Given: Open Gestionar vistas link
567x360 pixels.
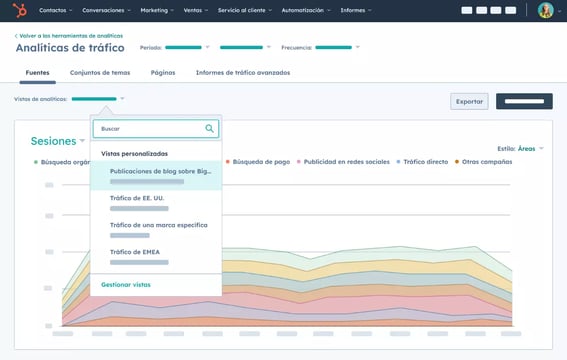Looking at the screenshot, I should tap(126, 284).
